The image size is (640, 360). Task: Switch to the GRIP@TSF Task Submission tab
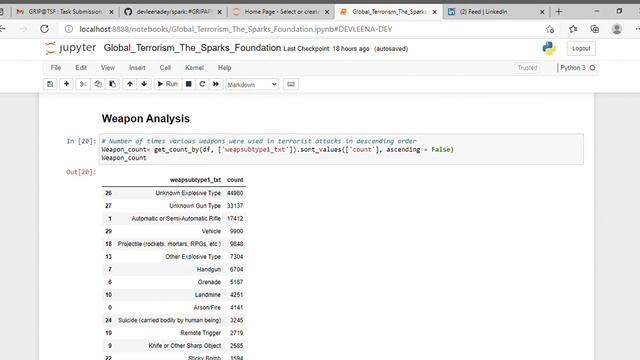click(x=65, y=12)
